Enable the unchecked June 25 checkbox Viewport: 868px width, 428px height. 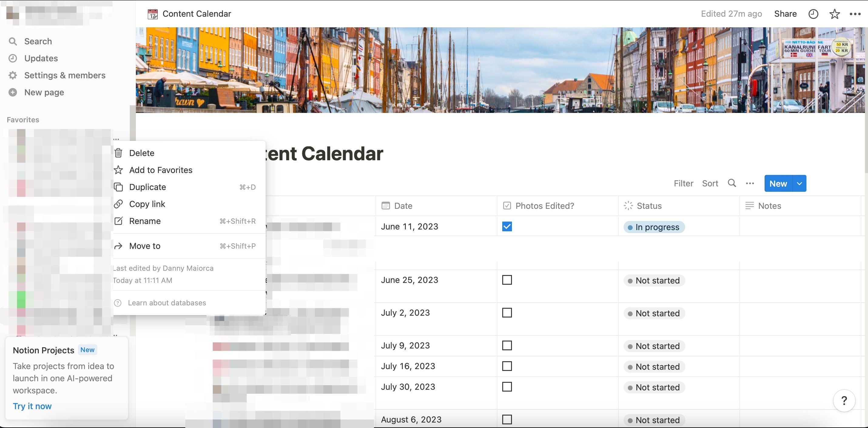[x=506, y=280]
